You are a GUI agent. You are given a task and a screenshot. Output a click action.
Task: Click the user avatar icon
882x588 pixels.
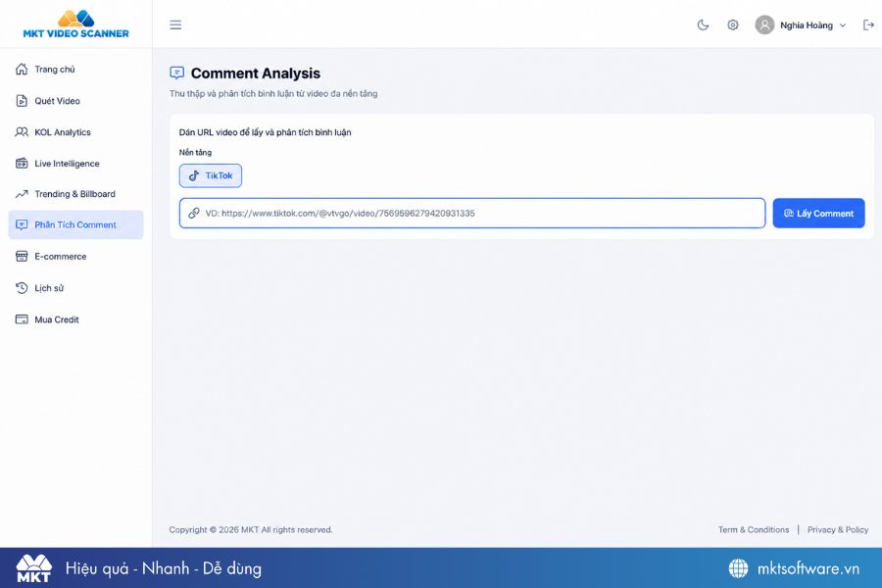[x=764, y=24]
